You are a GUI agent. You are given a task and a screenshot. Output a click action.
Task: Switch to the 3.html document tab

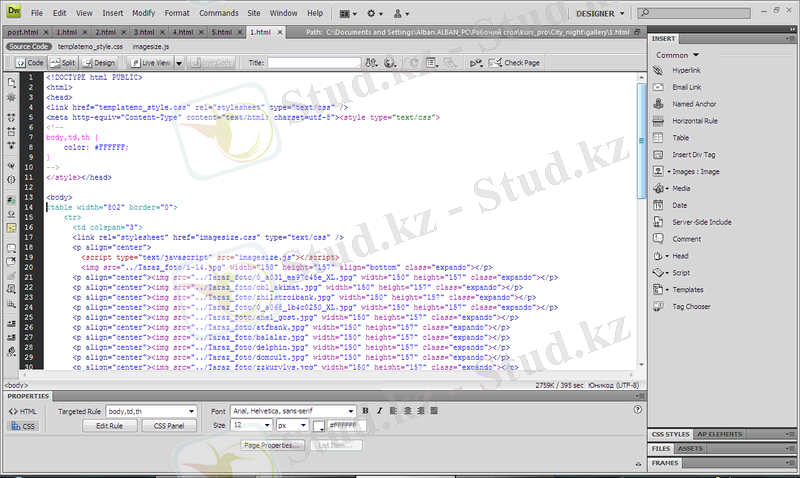click(x=144, y=32)
